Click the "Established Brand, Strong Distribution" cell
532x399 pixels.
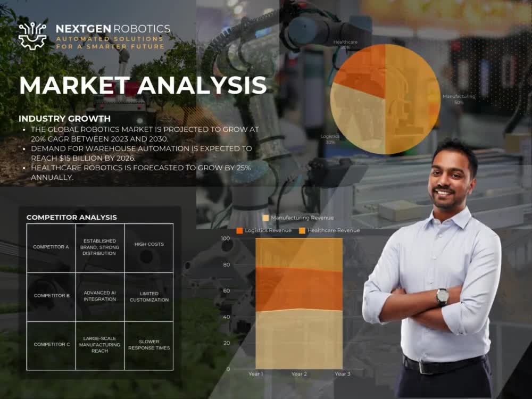[x=100, y=247]
